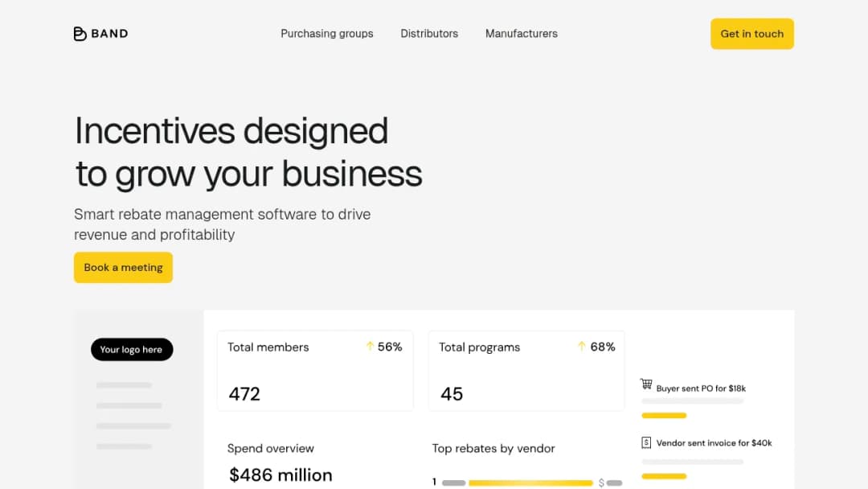This screenshot has height=489, width=868.
Task: Click the Buyer sent PO for $18k text
Action: pos(701,388)
